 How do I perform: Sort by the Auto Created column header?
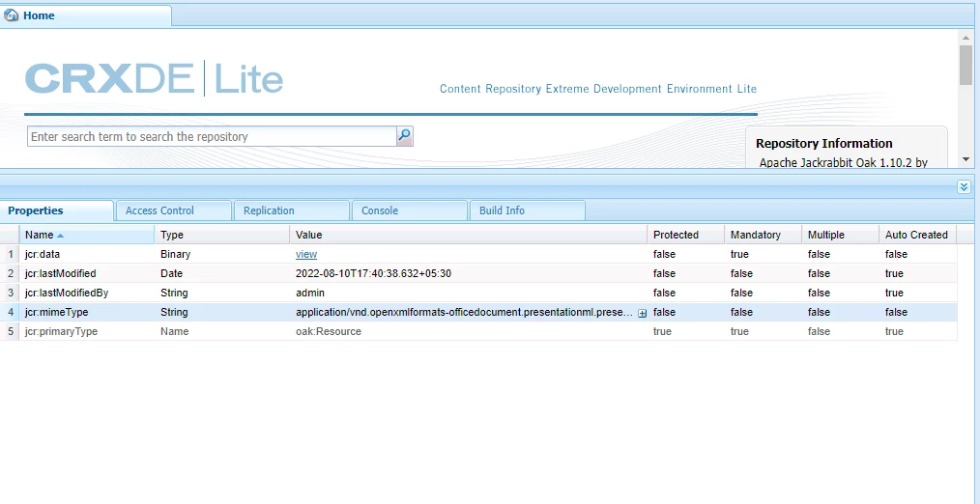point(917,235)
